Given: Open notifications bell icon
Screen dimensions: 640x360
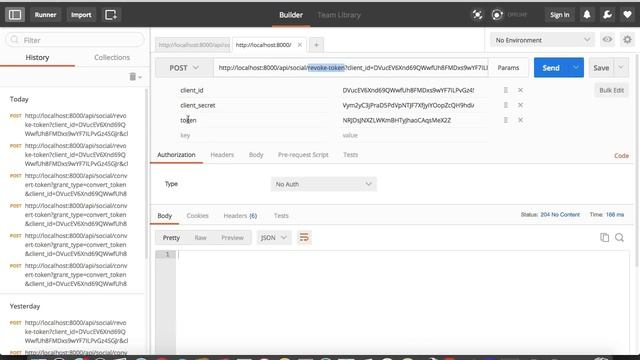Looking at the screenshot, I should [587, 15].
